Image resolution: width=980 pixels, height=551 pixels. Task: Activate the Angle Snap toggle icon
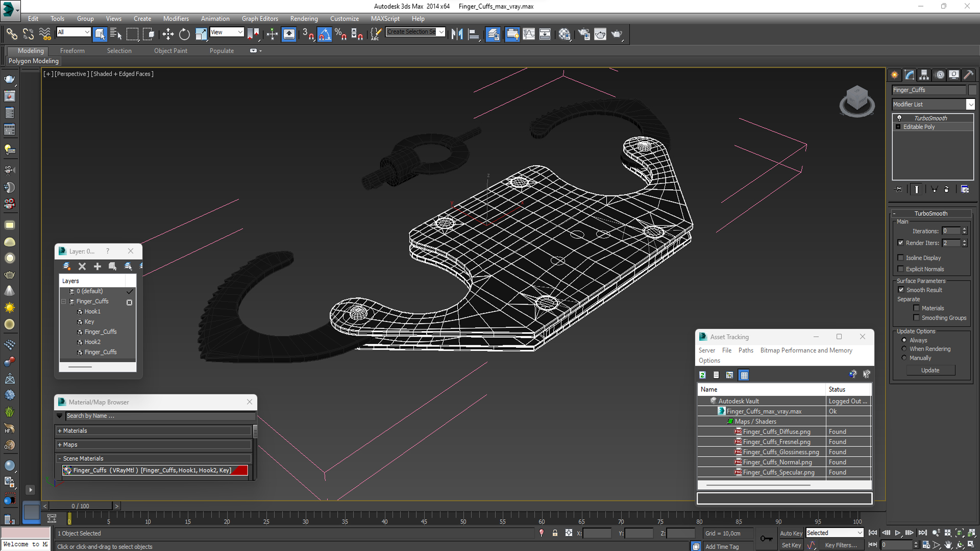pyautogui.click(x=325, y=34)
